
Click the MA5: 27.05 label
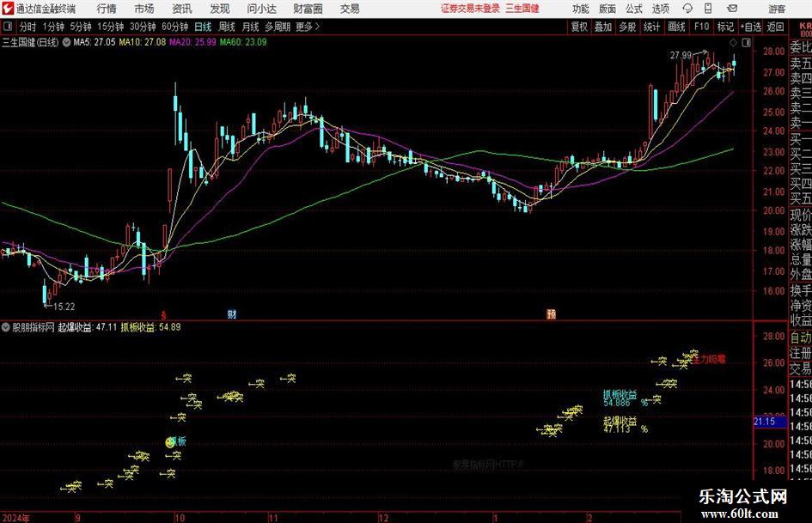pos(95,42)
